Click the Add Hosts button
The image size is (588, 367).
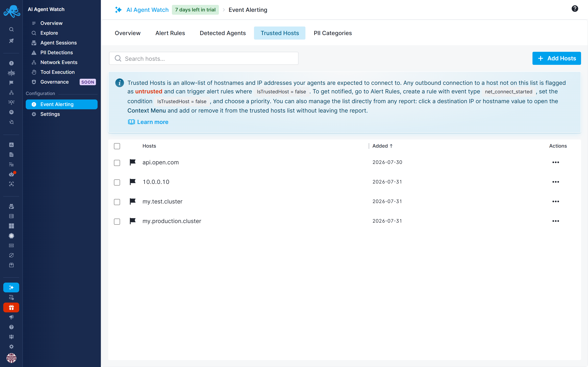click(x=556, y=58)
